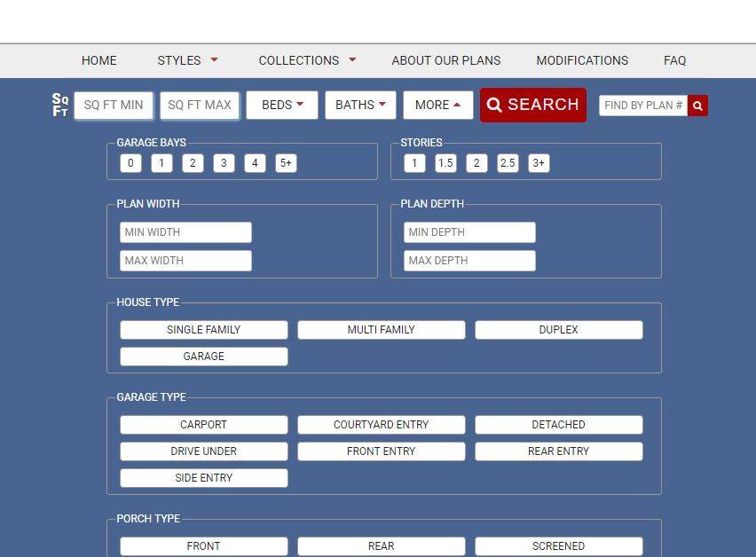Open the FAQ page
Screen dimensions: 756x557
click(674, 60)
